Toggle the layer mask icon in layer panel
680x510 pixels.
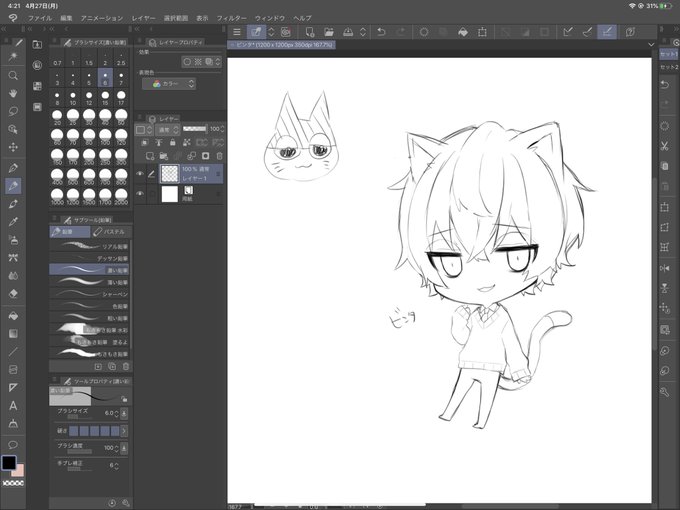205,156
